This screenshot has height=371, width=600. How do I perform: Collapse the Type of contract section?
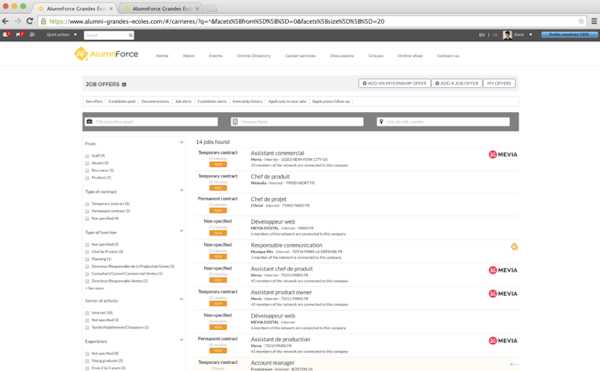point(181,190)
